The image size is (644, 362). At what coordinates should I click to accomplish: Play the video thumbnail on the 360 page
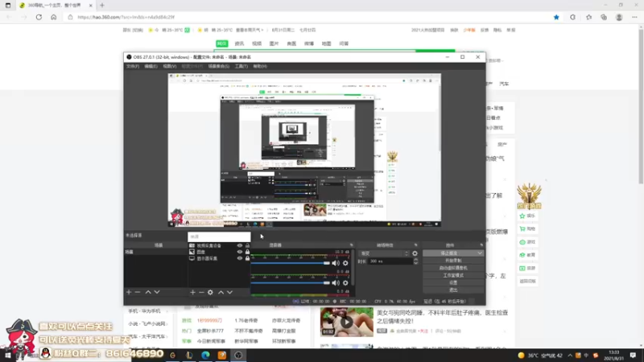[347, 323]
